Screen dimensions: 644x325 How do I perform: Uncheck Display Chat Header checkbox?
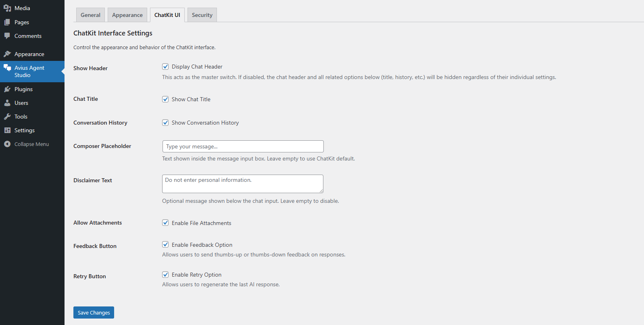point(165,67)
